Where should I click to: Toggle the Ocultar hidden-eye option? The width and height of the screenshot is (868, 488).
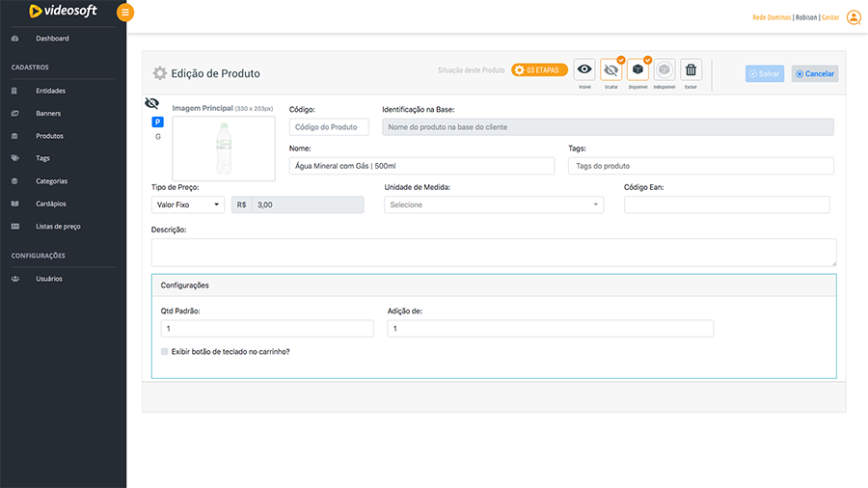610,70
